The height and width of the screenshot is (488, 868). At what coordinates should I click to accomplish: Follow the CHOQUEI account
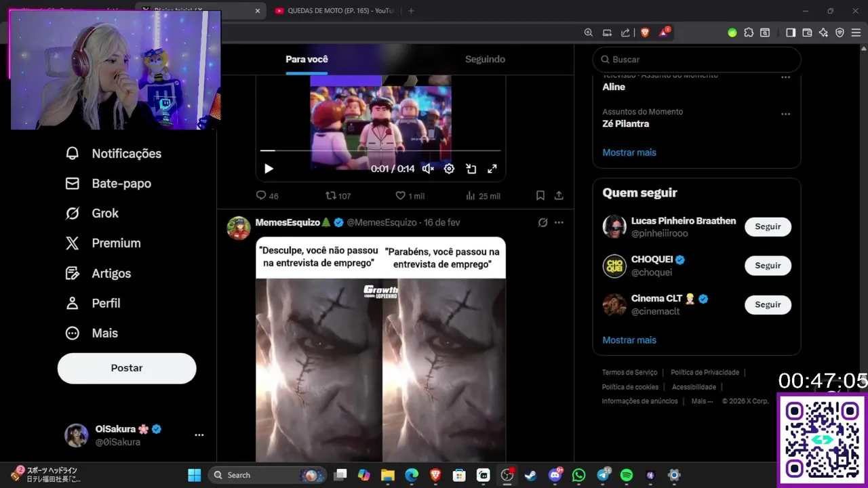(x=768, y=266)
